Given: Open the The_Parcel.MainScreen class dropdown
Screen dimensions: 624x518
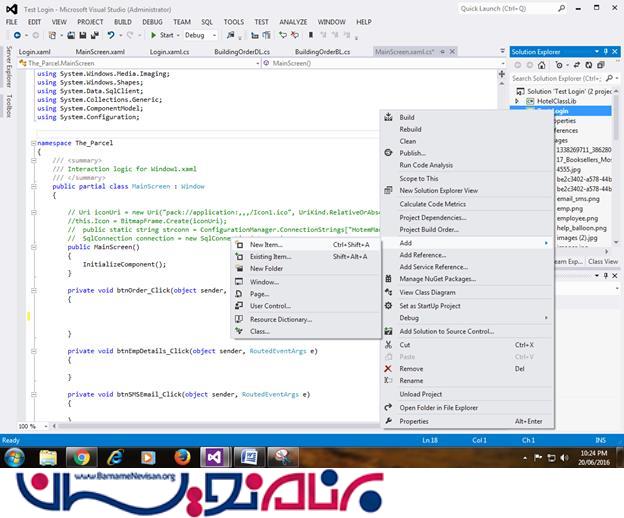Looking at the screenshot, I should pos(258,63).
